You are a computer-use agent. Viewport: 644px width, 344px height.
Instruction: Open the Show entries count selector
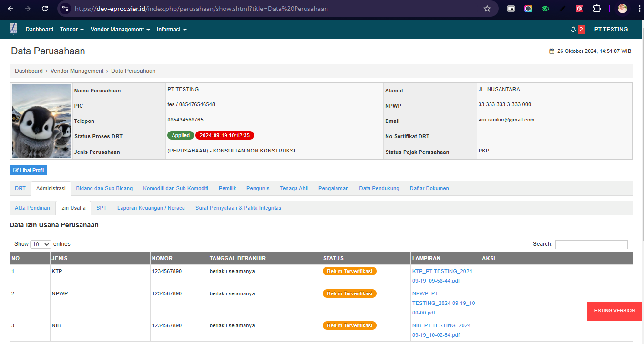tap(41, 244)
